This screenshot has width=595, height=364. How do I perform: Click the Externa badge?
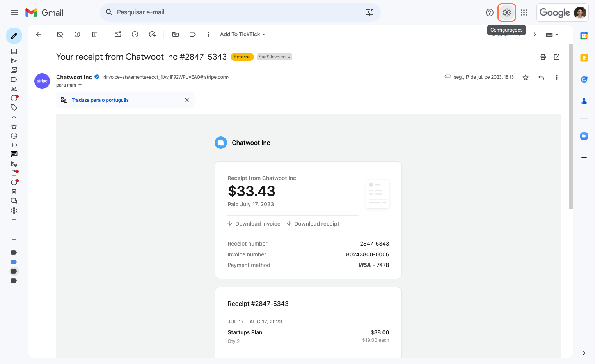[242, 57]
